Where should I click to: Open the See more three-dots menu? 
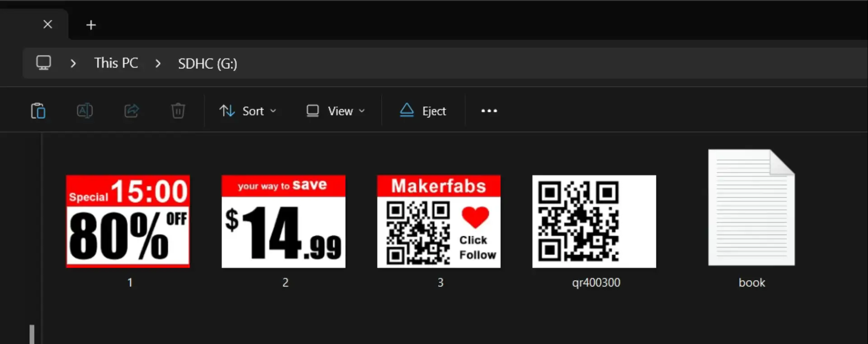pyautogui.click(x=489, y=111)
